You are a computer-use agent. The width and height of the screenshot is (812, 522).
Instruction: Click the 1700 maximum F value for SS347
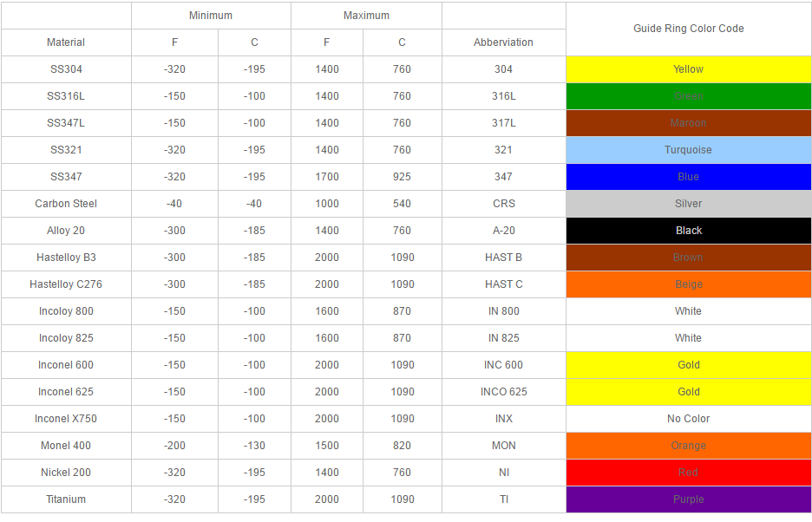coord(327,177)
